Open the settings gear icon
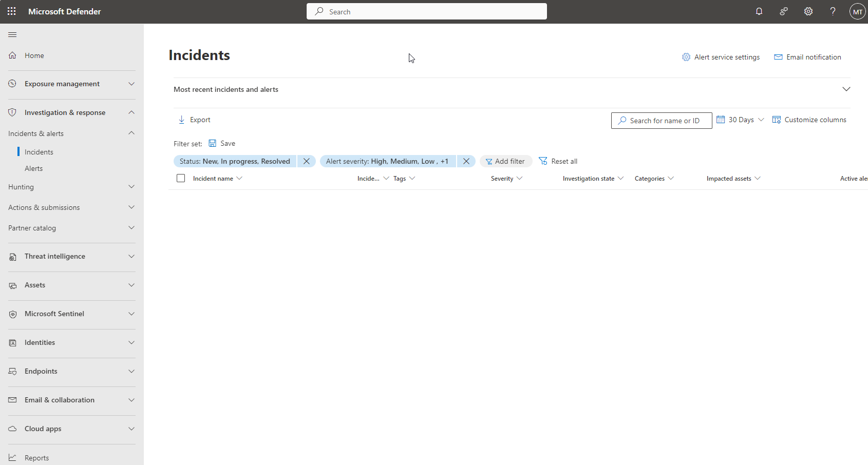 [x=808, y=11]
